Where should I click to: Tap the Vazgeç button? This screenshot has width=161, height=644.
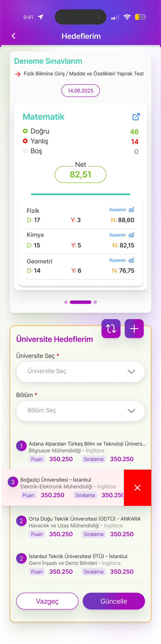click(x=47, y=601)
